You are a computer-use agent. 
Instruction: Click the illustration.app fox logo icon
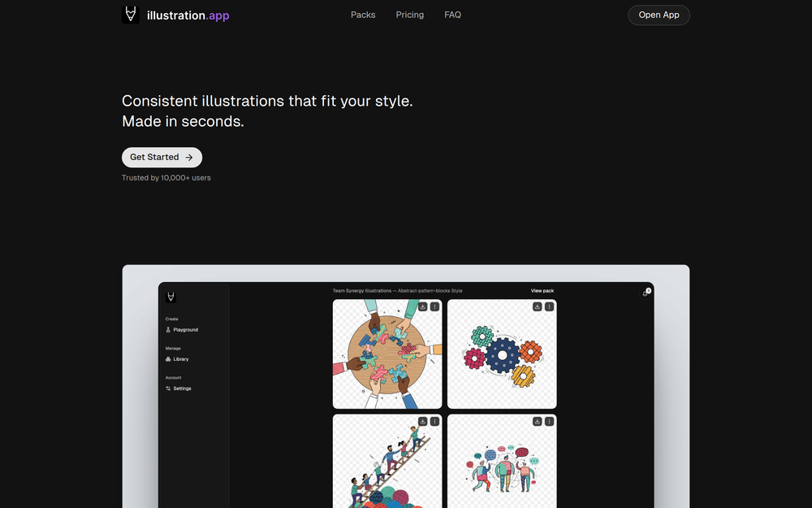131,15
